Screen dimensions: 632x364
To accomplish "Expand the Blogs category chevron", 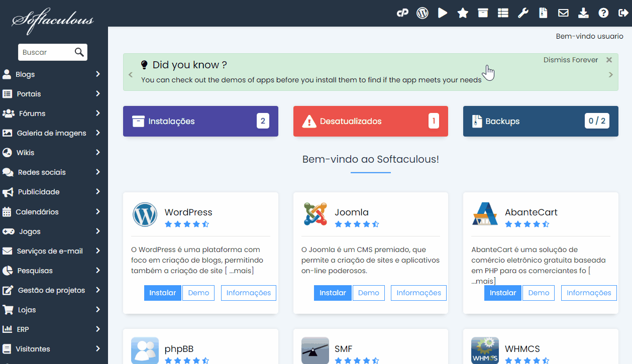I will click(x=98, y=74).
